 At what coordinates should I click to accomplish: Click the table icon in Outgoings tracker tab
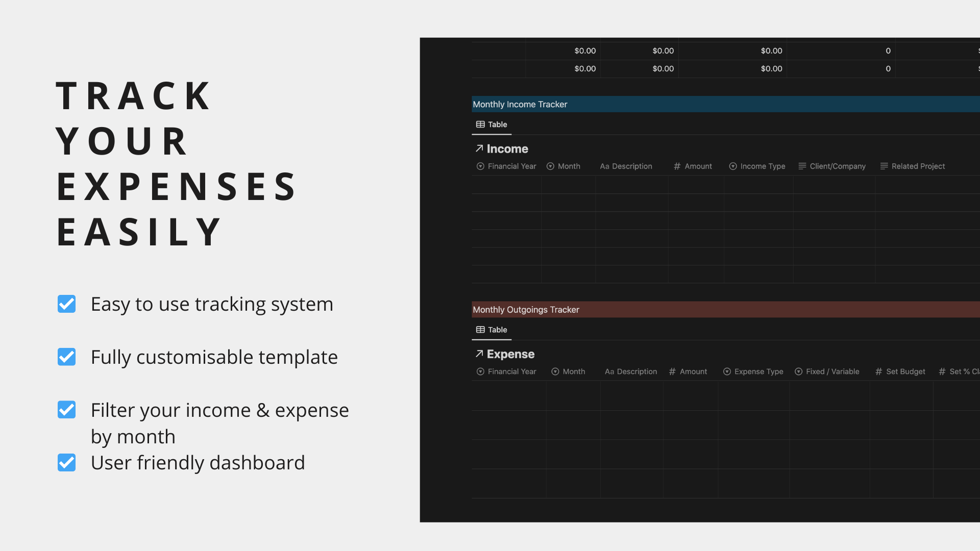pyautogui.click(x=480, y=330)
